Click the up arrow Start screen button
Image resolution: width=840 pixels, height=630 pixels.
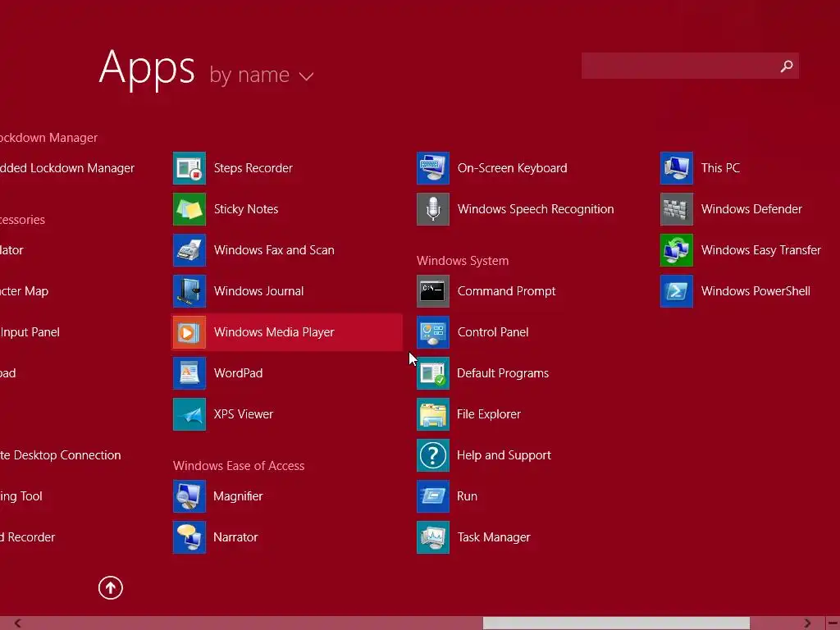[111, 587]
